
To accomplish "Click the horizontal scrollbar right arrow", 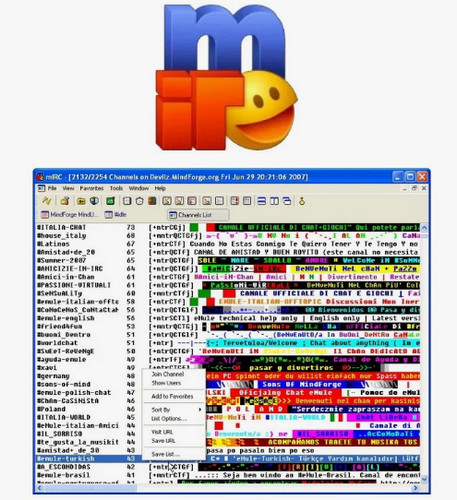I will point(416,488).
